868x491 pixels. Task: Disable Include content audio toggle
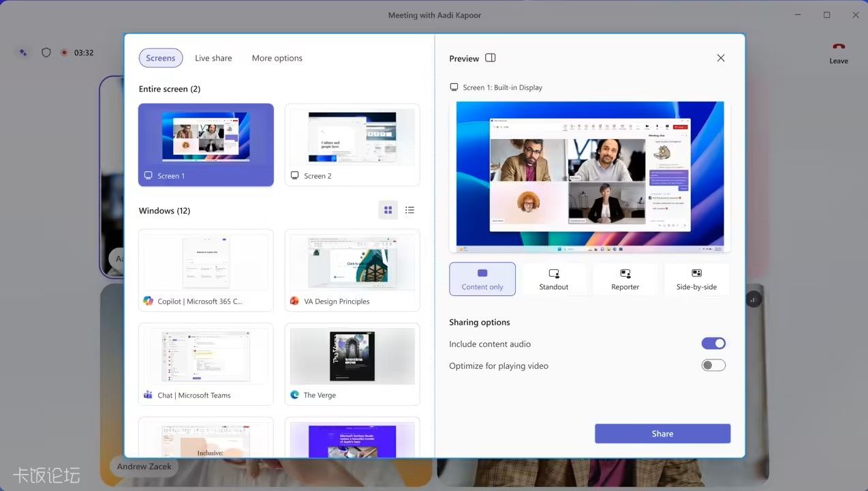[x=713, y=344]
